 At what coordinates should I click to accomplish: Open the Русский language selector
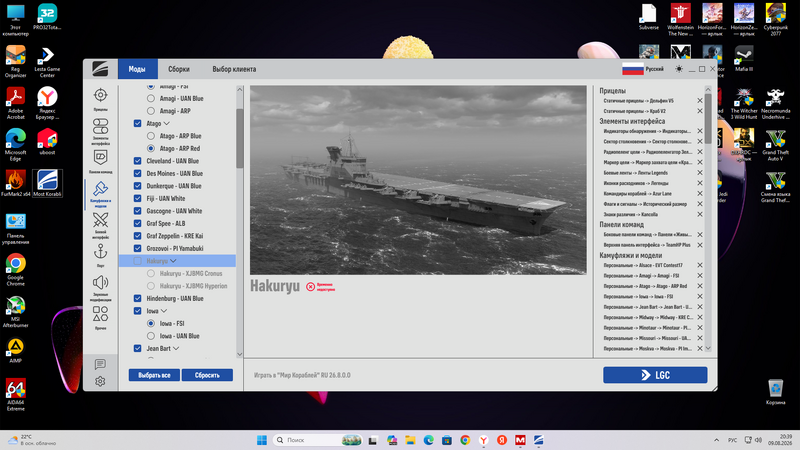[643, 69]
